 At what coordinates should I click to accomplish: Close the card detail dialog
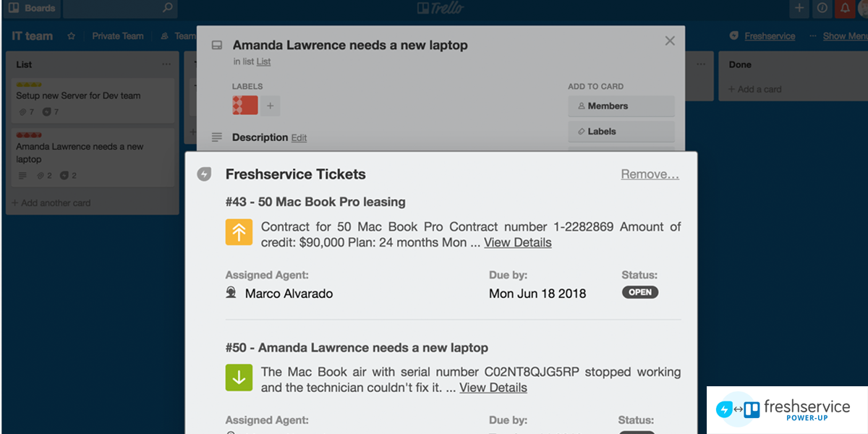670,41
